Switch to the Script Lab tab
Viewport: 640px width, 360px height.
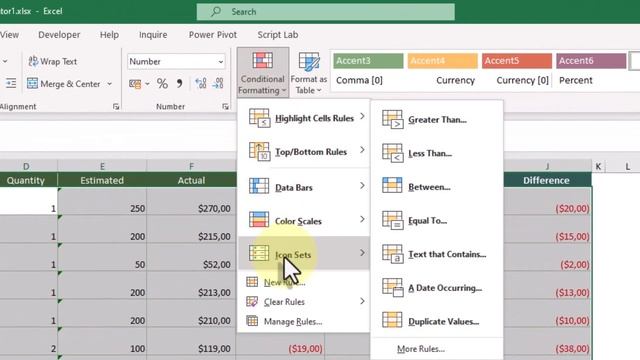point(278,35)
